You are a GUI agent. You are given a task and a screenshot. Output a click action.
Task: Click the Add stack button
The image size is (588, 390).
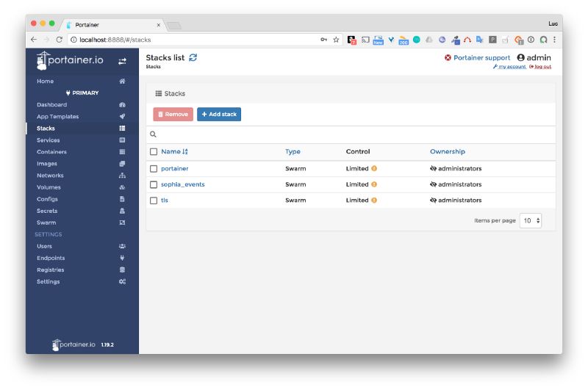[x=219, y=115]
